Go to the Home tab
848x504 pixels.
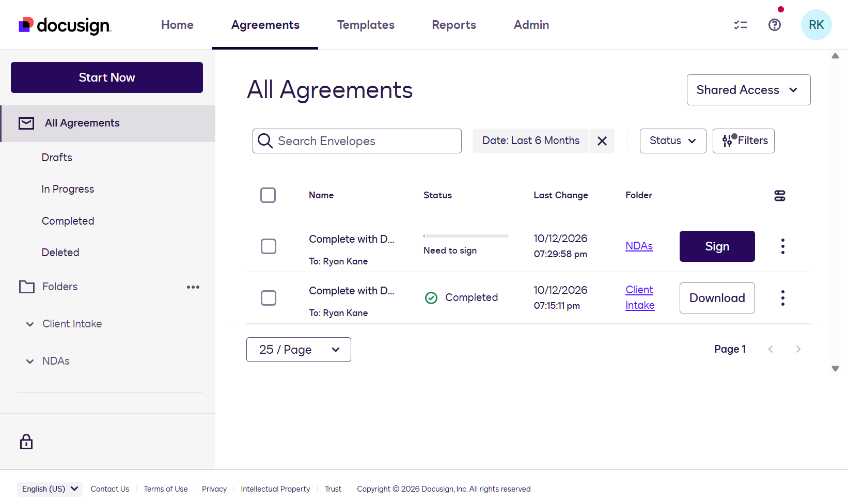point(177,25)
